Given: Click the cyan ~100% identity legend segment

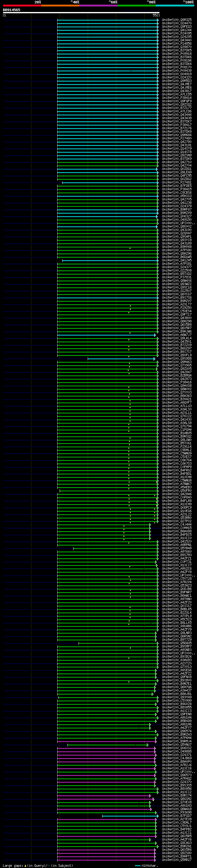Looking at the screenshot, I should click(x=175, y=6).
